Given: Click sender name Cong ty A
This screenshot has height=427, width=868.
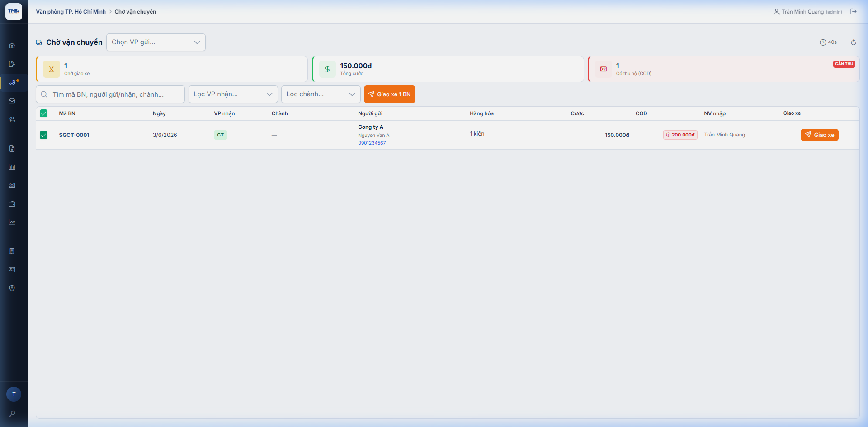Looking at the screenshot, I should [371, 127].
